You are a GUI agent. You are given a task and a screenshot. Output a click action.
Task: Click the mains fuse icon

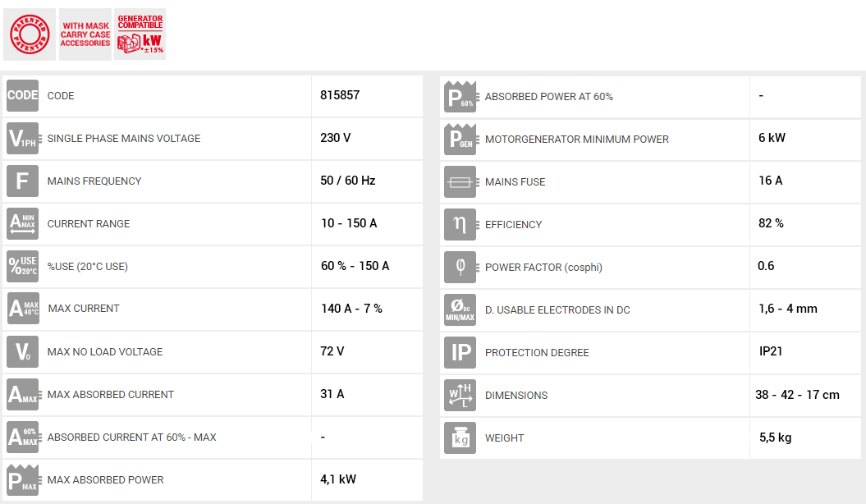click(x=460, y=181)
